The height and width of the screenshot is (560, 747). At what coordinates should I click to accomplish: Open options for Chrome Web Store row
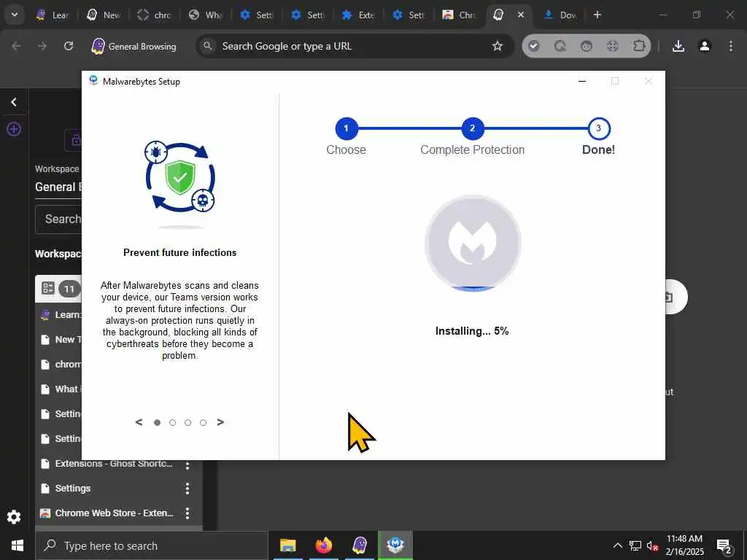(187, 513)
